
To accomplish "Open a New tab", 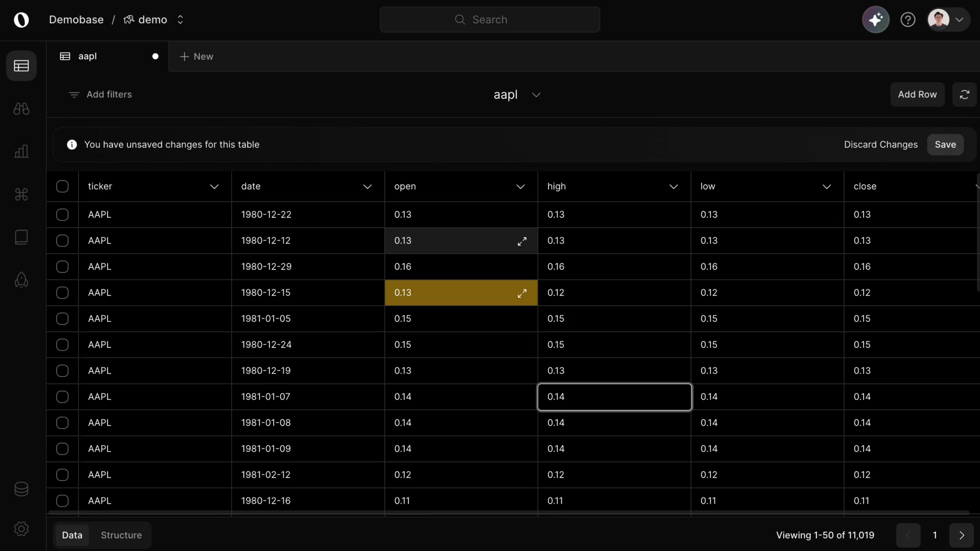I will (196, 56).
